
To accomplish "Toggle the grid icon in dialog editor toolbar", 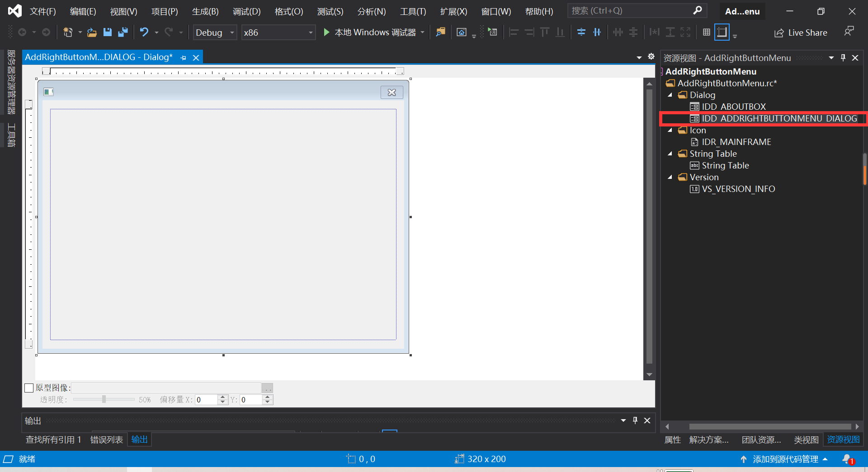I will (x=707, y=32).
